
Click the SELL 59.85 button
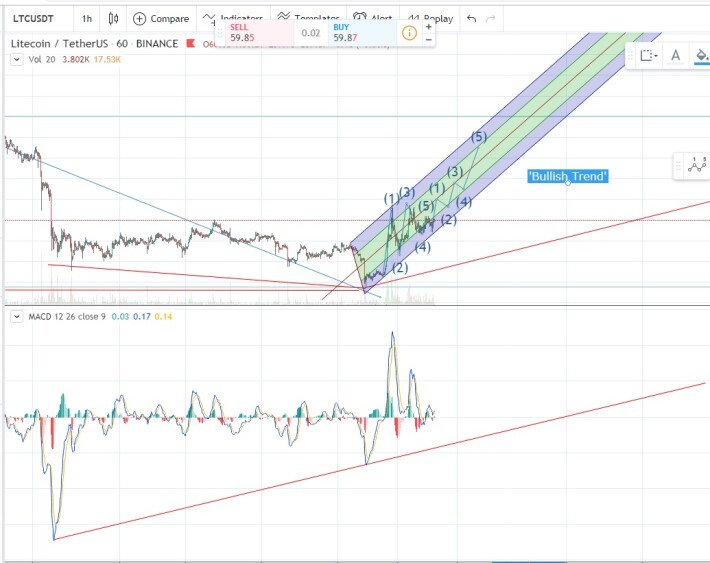[x=259, y=33]
